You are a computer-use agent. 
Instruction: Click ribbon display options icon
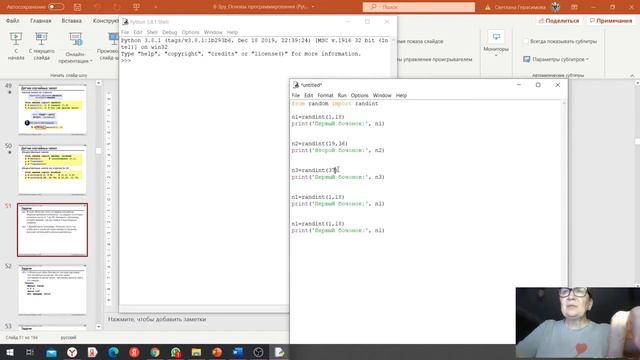(574, 7)
